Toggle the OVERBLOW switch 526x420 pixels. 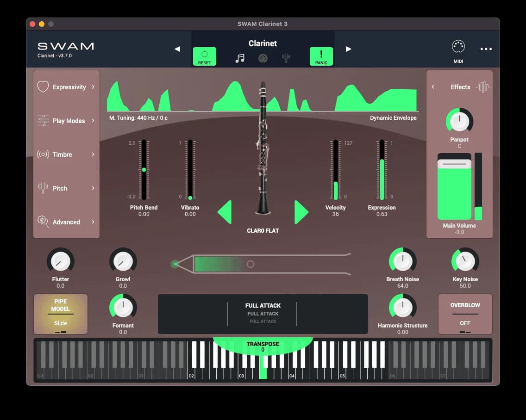point(465,314)
